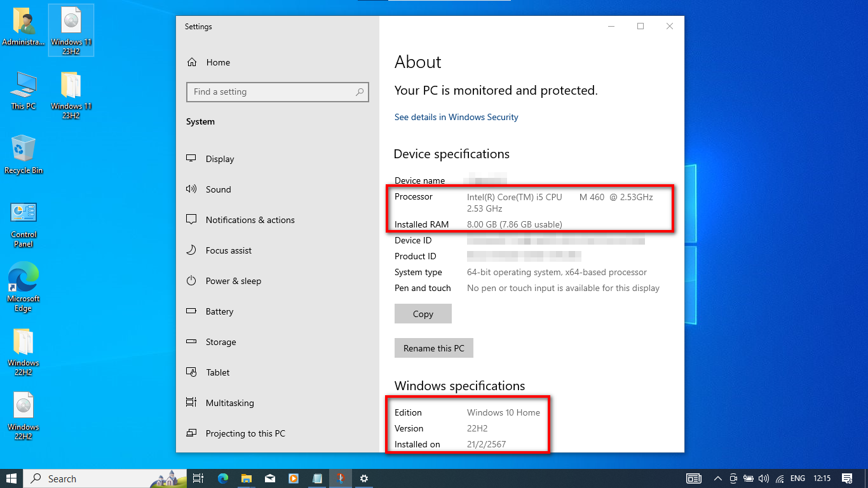Screen dimensions: 868x488
Task: Click the battery icon in system tray
Action: [x=749, y=478]
